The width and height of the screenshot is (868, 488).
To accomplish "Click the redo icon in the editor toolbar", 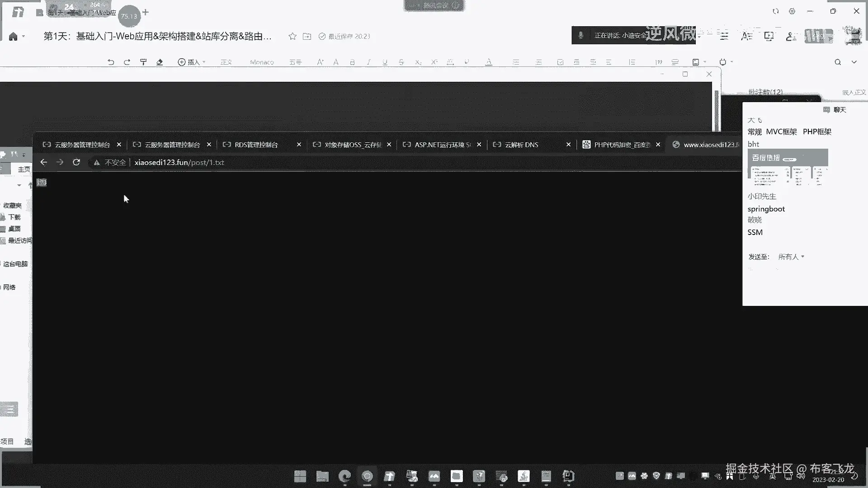I will [127, 62].
